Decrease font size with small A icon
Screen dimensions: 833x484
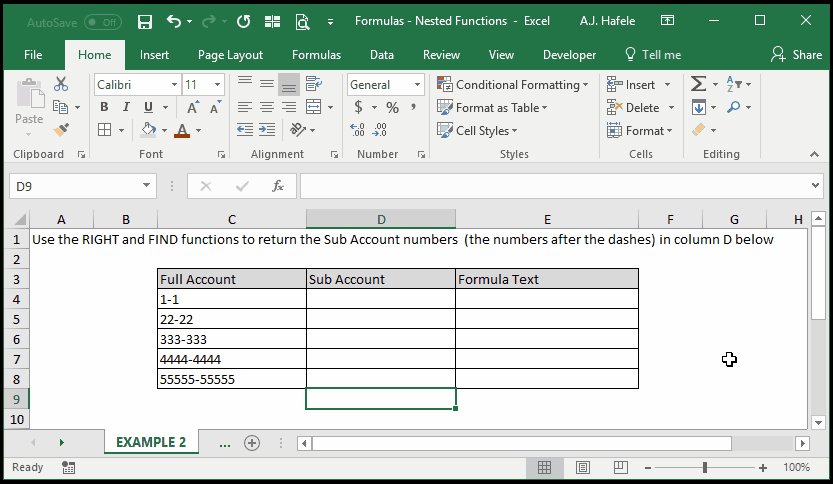pos(215,107)
